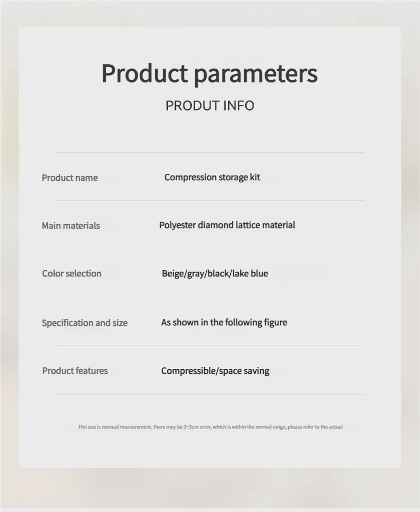
Task: Click the manual measurement disclaimer text
Action: [211, 427]
